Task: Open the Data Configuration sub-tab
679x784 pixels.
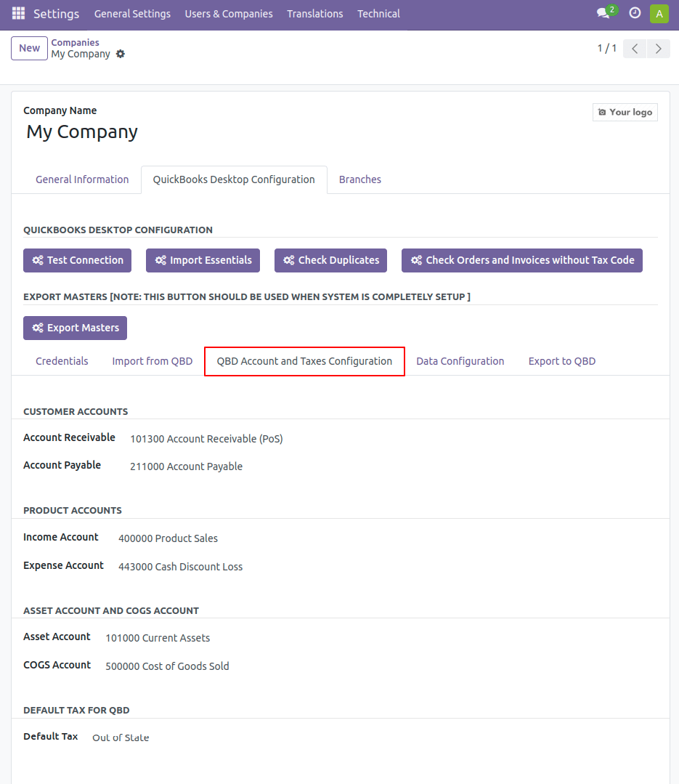Action: 460,361
